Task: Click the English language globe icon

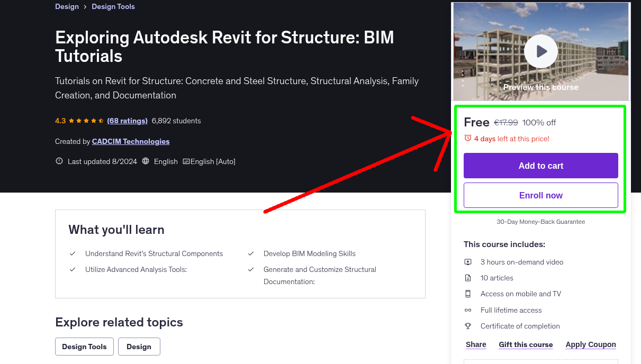Action: point(146,161)
